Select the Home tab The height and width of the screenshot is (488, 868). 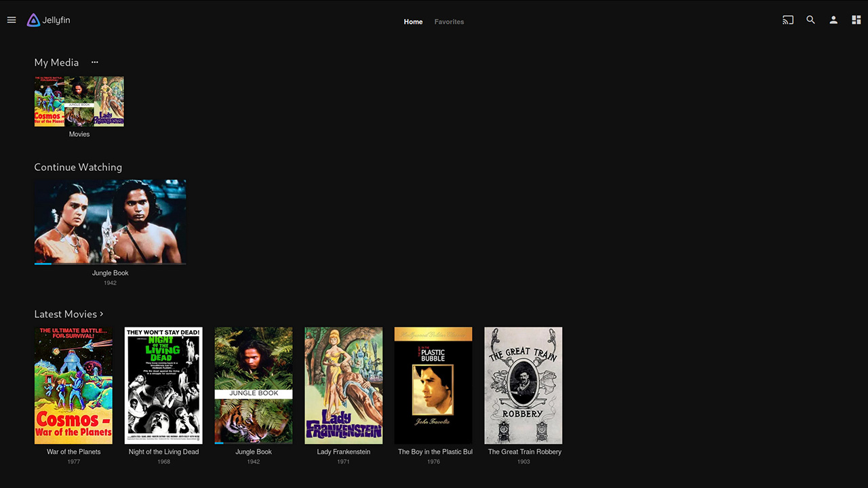point(413,22)
